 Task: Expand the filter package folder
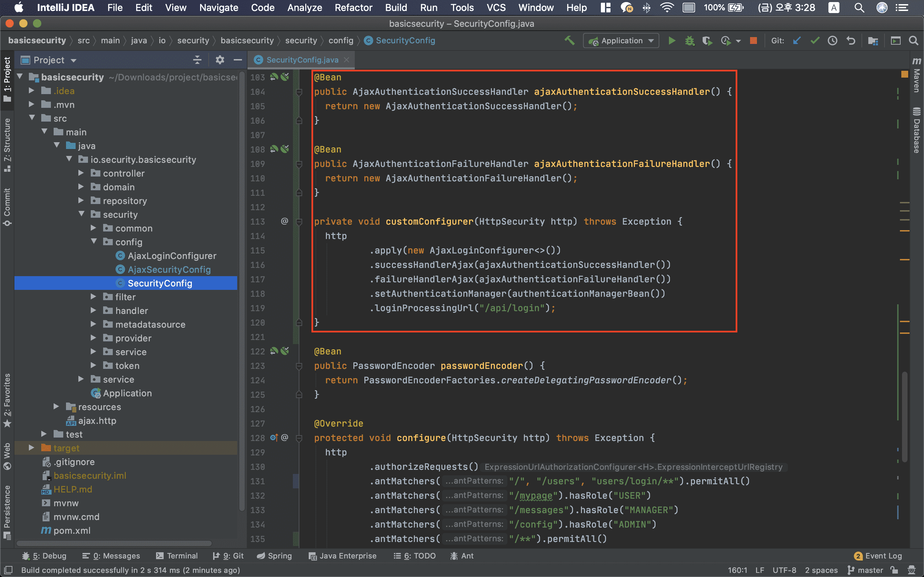(93, 297)
